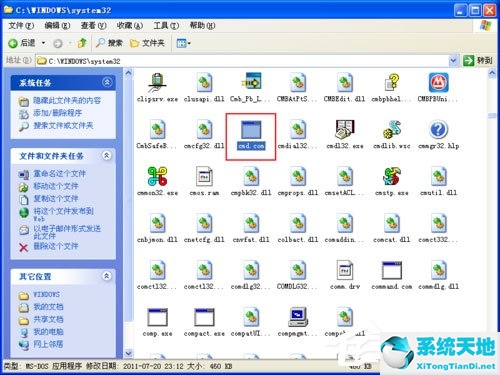Open the 文件(F) menu
Viewport: 500px width, 375px height.
21,25
